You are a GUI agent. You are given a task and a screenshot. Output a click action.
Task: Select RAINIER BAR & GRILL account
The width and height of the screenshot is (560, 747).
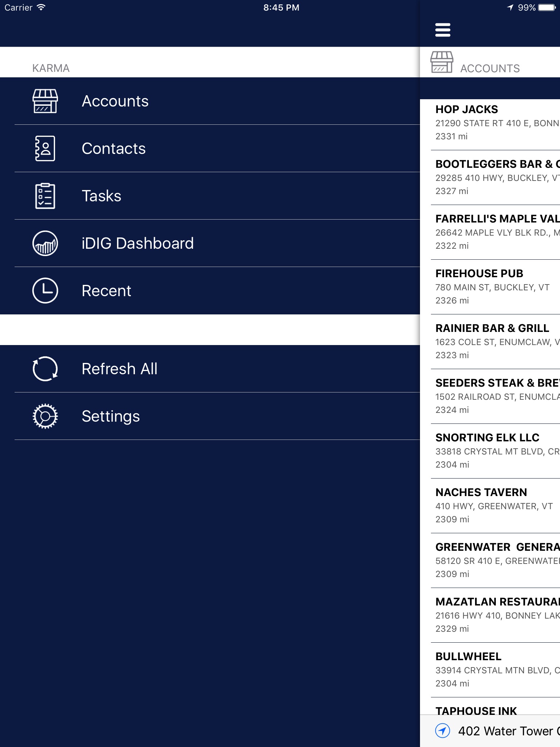click(490, 342)
